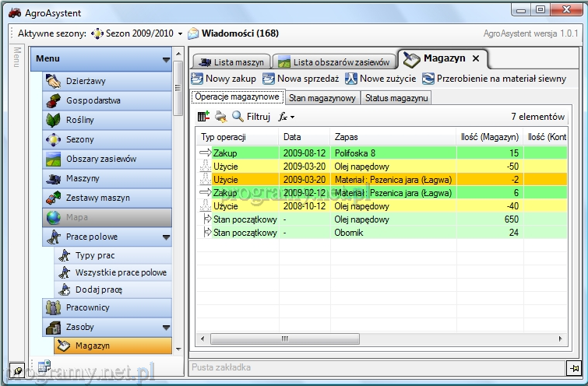Open the Sezon 2009/2010 dropdown

[x=180, y=34]
